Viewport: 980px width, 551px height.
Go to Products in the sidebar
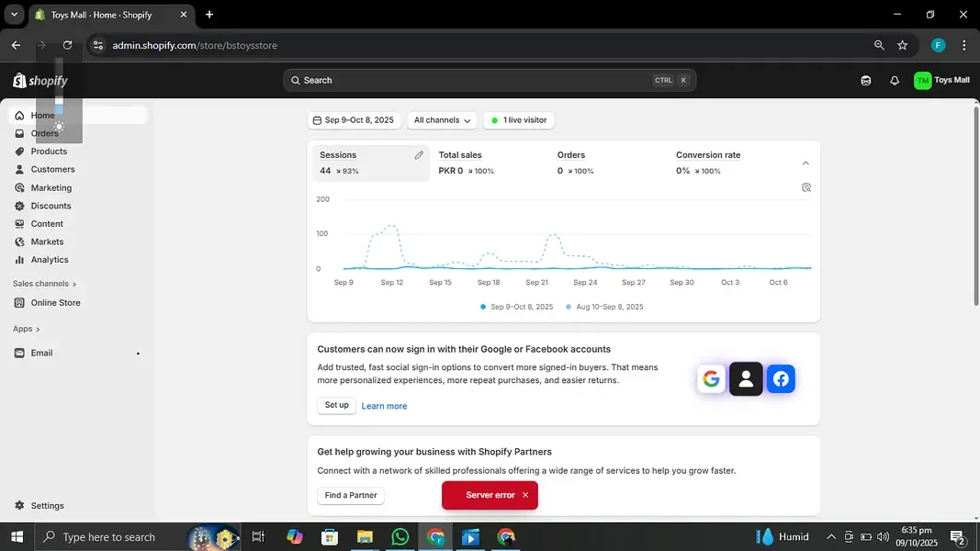pos(49,152)
